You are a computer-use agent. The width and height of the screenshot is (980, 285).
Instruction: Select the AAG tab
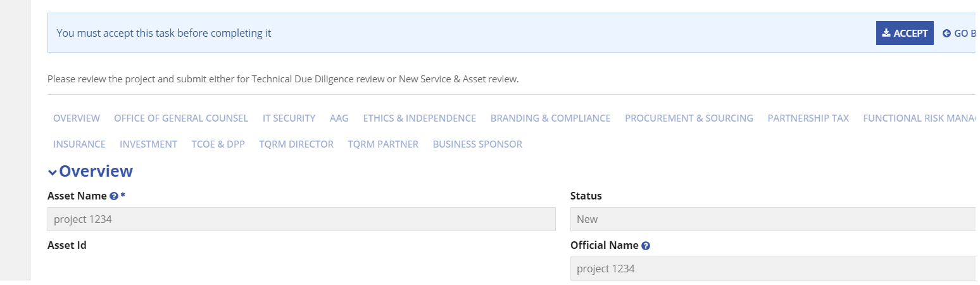(339, 118)
